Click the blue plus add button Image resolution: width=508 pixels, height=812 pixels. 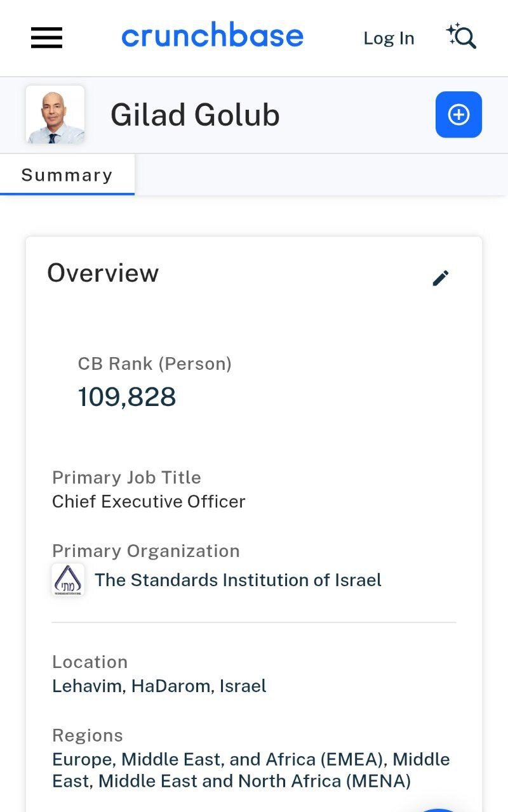coord(458,115)
